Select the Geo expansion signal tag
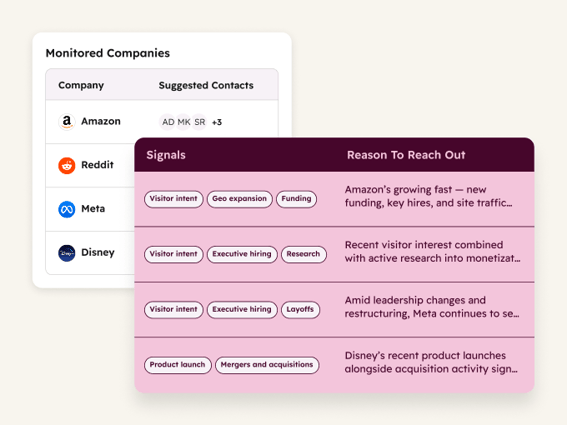567x425 pixels. pyautogui.click(x=239, y=199)
